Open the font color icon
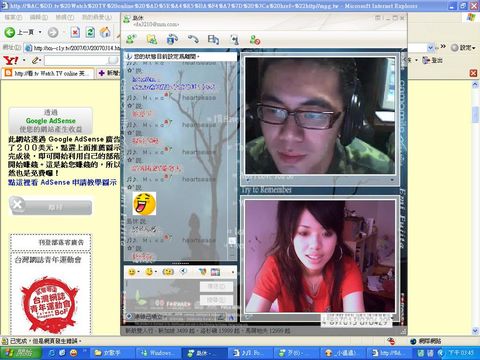 click(202, 272)
